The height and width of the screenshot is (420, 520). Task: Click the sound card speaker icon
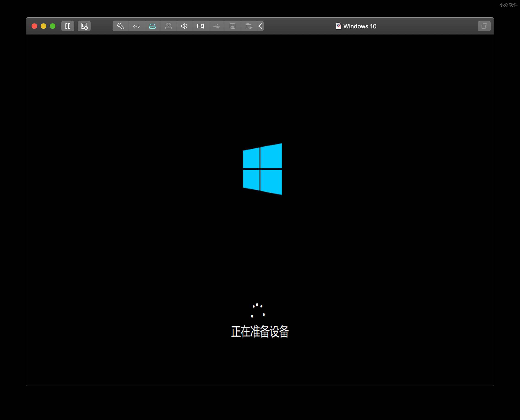(x=184, y=26)
